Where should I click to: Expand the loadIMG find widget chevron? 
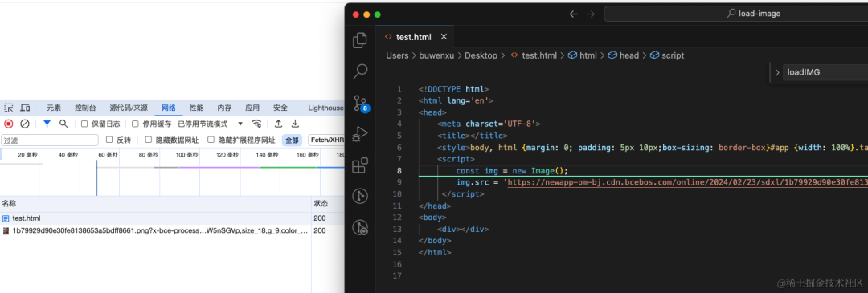(x=778, y=72)
